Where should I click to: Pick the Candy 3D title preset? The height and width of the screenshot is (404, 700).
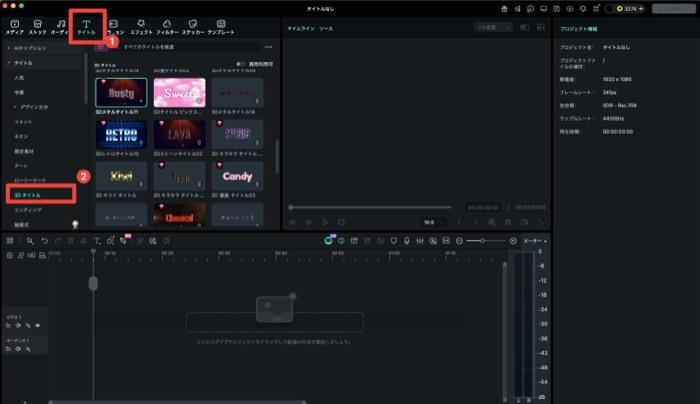point(238,176)
